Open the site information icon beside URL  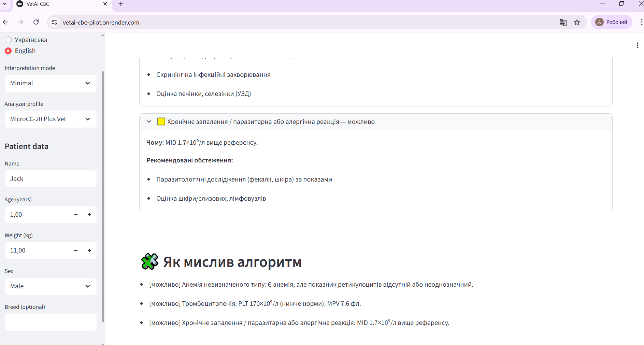(54, 22)
